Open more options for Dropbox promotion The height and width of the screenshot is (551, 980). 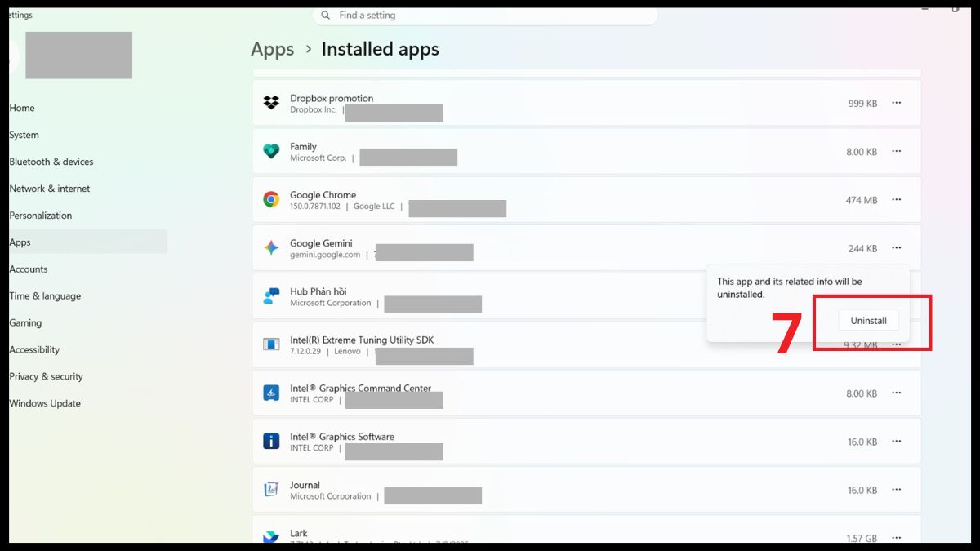(x=897, y=103)
